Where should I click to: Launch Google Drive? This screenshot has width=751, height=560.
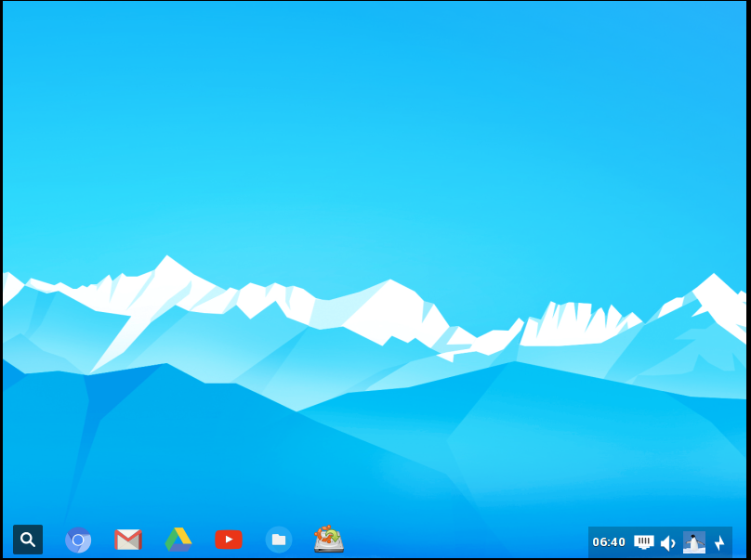[x=178, y=540]
